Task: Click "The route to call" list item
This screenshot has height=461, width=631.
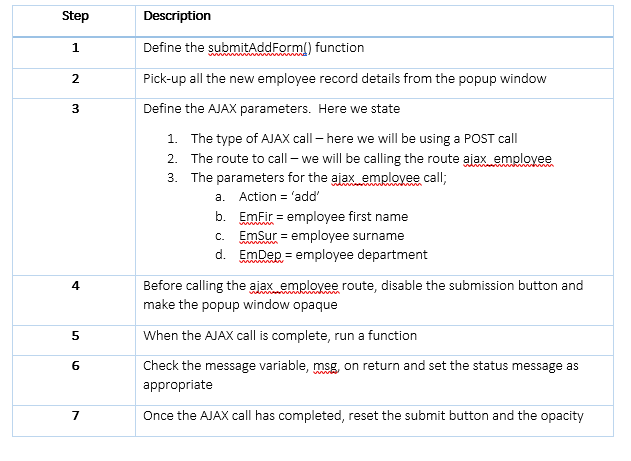Action: click(370, 158)
